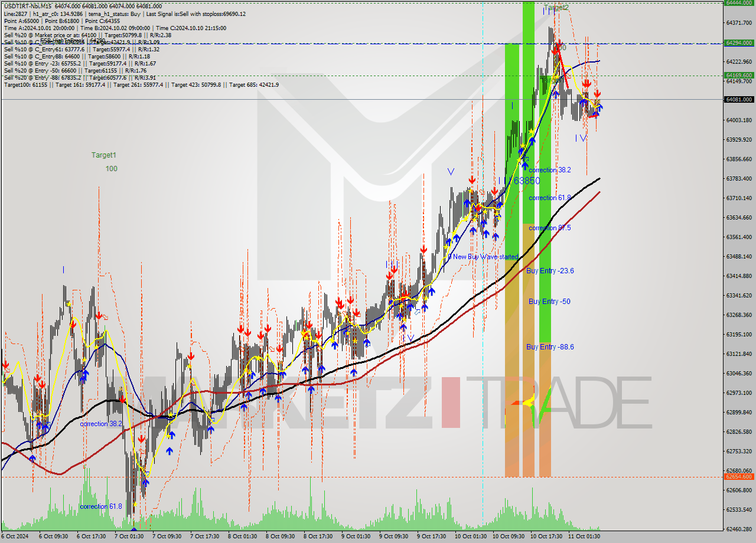Click the current price tag 64081.000
The width and height of the screenshot is (756, 543).
click(x=739, y=99)
